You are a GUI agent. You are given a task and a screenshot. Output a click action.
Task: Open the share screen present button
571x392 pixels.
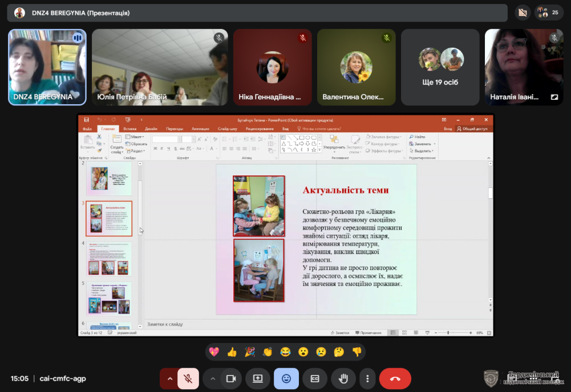258,378
